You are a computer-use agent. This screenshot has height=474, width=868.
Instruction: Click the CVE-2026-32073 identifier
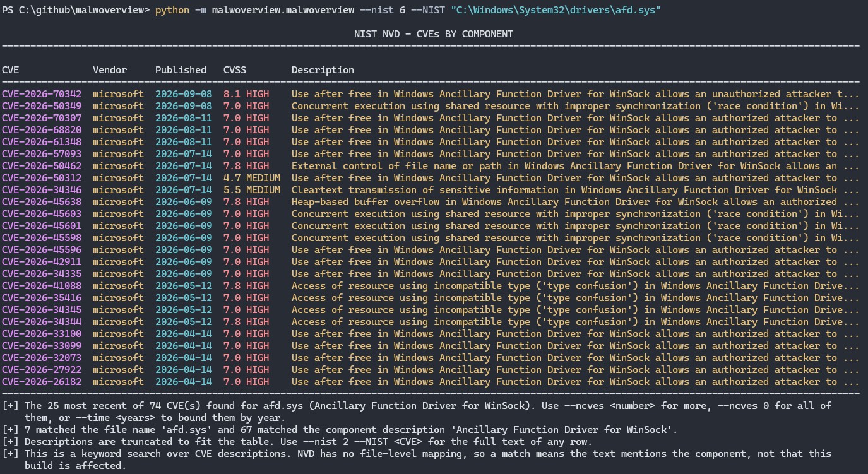coord(42,358)
